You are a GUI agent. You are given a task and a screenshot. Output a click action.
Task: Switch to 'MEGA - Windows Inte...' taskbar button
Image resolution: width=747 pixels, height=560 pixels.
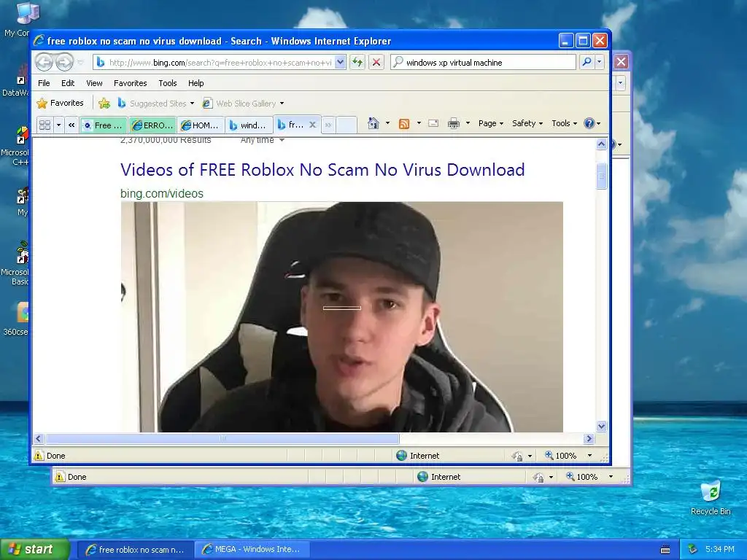(x=252, y=550)
